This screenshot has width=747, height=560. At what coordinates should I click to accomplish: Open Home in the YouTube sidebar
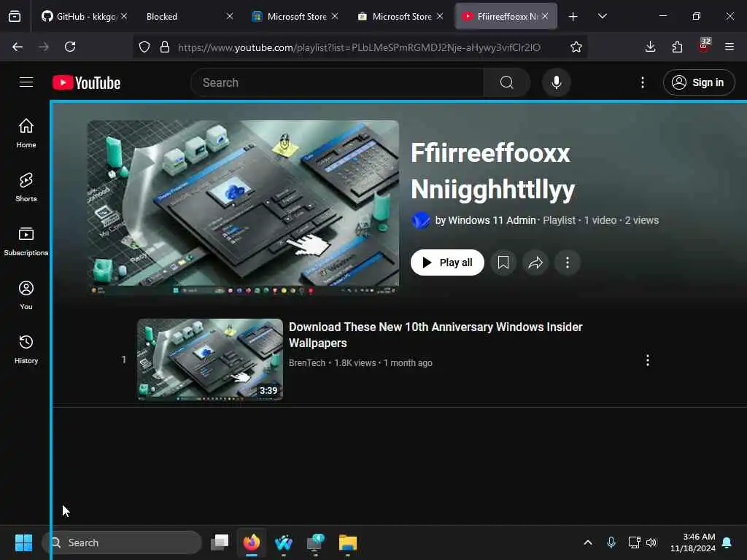point(26,133)
